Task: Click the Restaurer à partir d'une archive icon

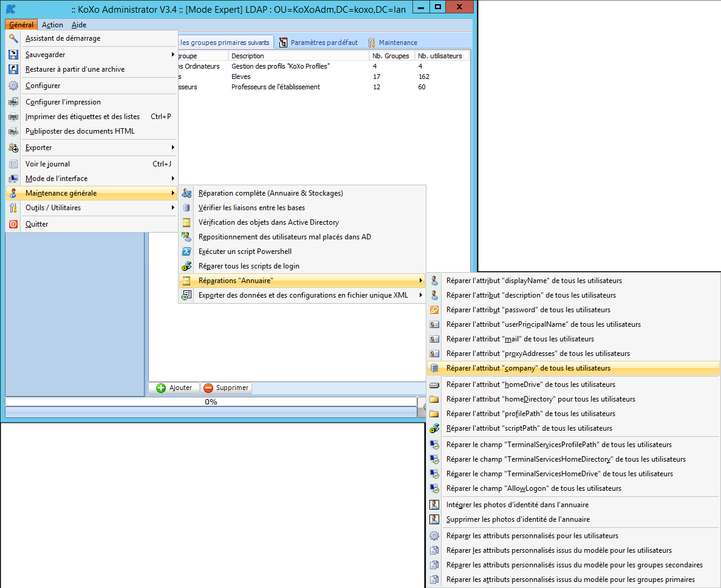Action: click(x=13, y=69)
